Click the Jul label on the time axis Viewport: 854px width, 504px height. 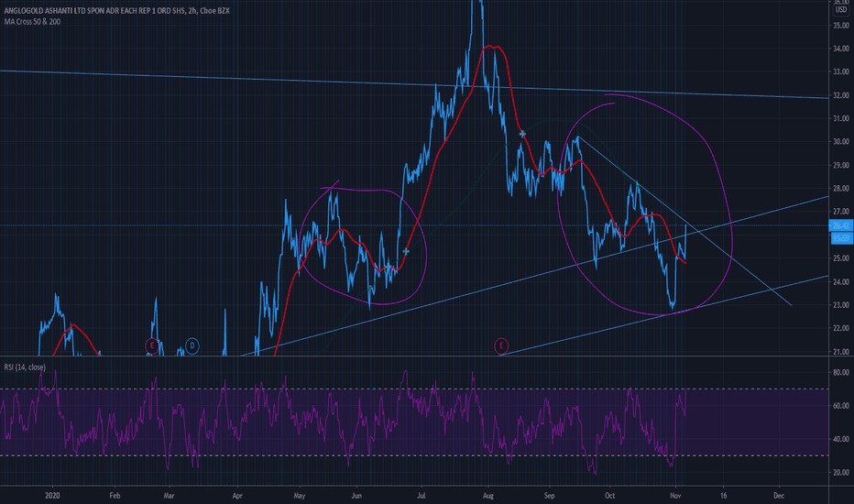point(421,495)
